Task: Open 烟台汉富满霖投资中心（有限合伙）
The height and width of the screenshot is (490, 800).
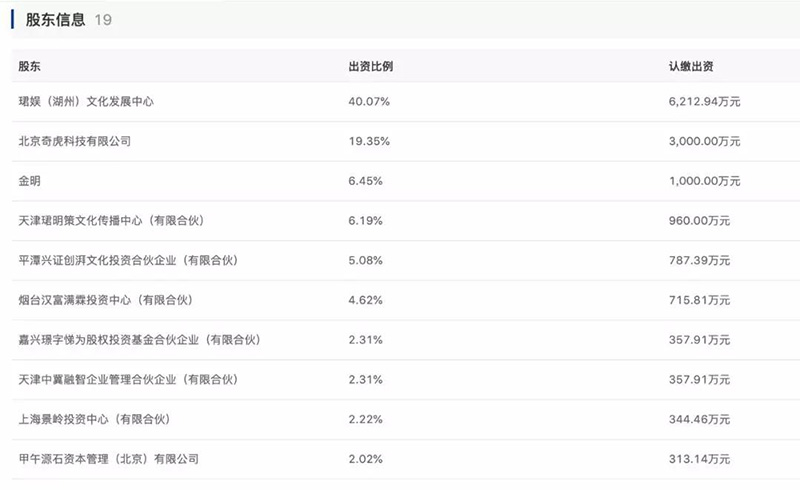Action: pyautogui.click(x=106, y=300)
